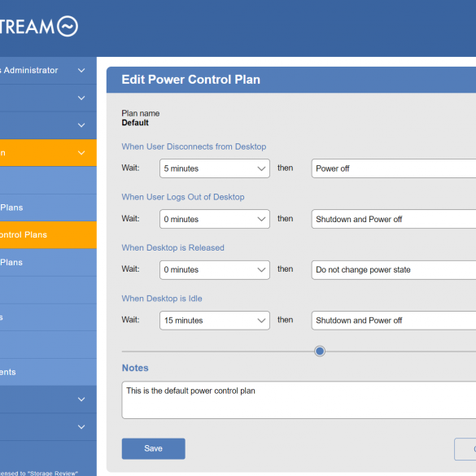Open wait dropdown under Desktop is Released
Screen dimensions: 476x476
215,270
